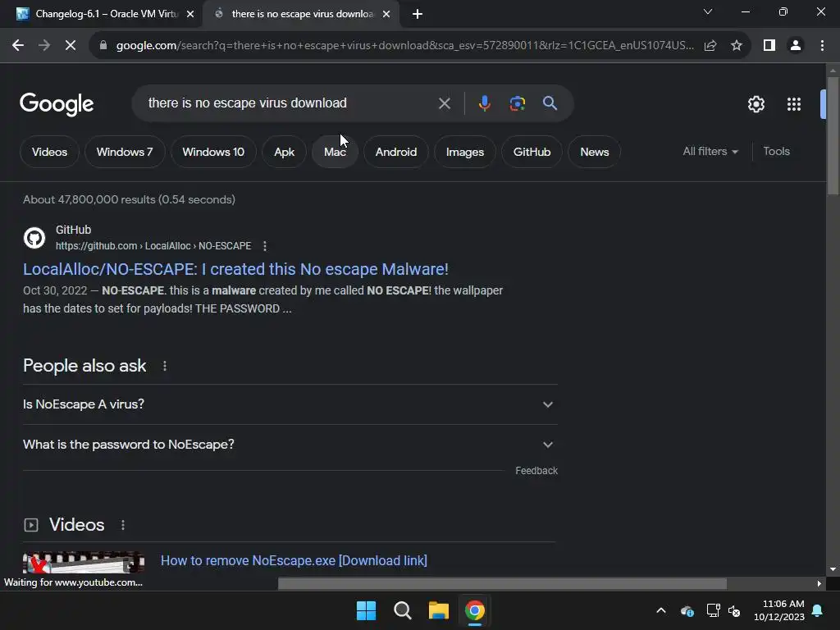Start voice search with the microphone

[484, 103]
